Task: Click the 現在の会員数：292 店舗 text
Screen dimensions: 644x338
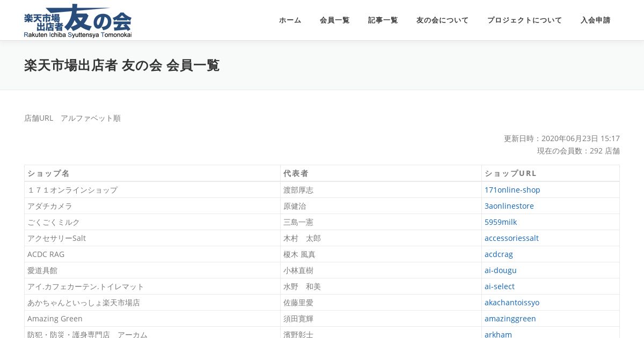Action: [x=579, y=151]
